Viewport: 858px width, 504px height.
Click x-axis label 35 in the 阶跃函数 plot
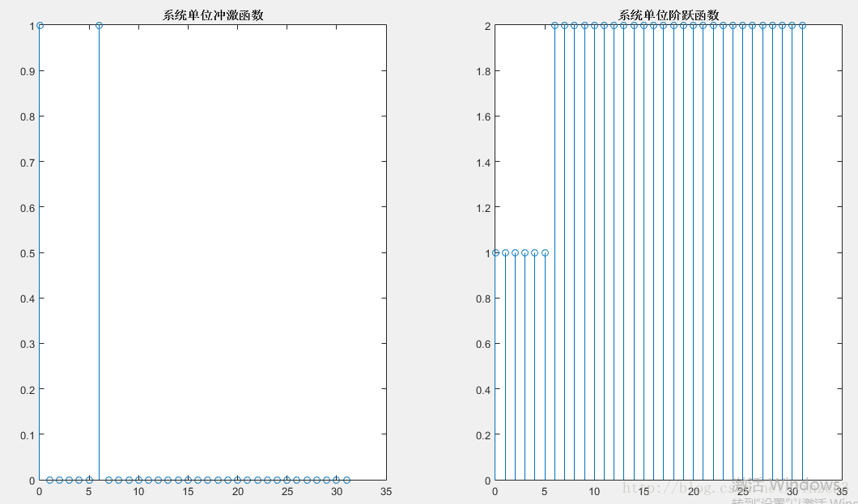(842, 491)
